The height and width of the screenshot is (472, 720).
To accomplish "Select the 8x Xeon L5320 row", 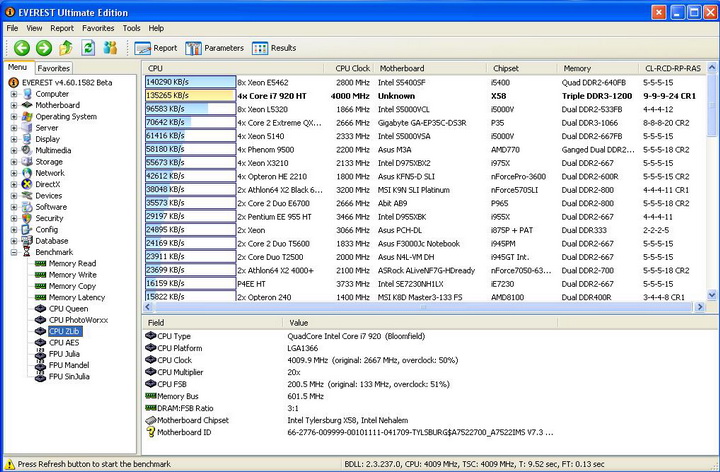I will (x=425, y=109).
